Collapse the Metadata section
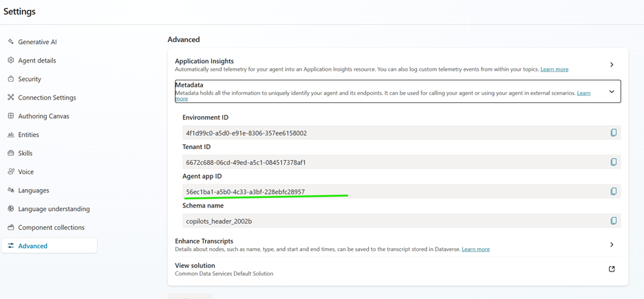Viewport: 644px width, 299px height. (612, 91)
